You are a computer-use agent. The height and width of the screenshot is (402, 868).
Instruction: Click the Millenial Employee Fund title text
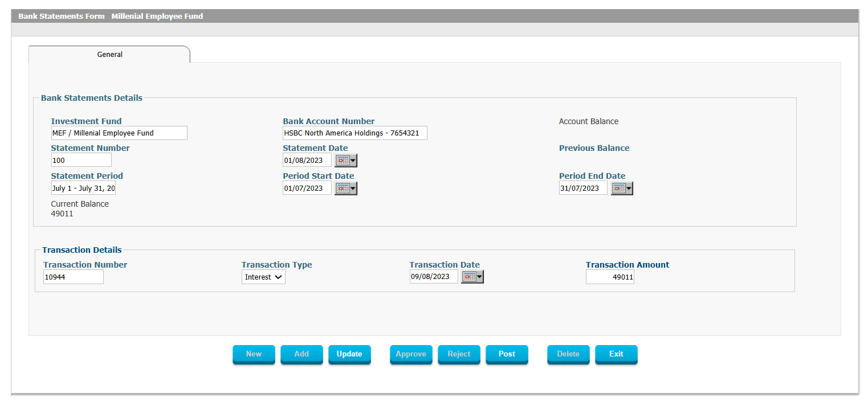click(x=157, y=17)
